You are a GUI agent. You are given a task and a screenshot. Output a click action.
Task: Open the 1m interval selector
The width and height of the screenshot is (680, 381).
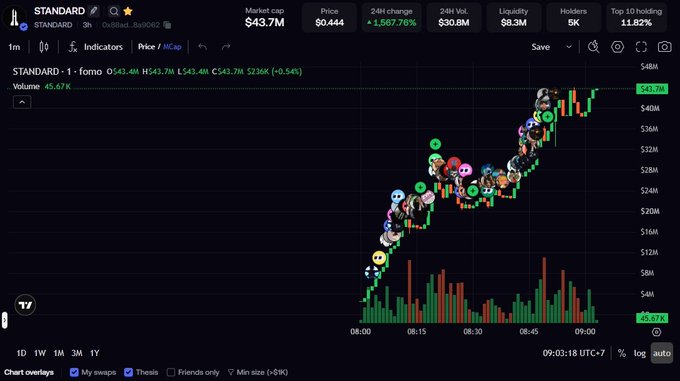[x=14, y=47]
